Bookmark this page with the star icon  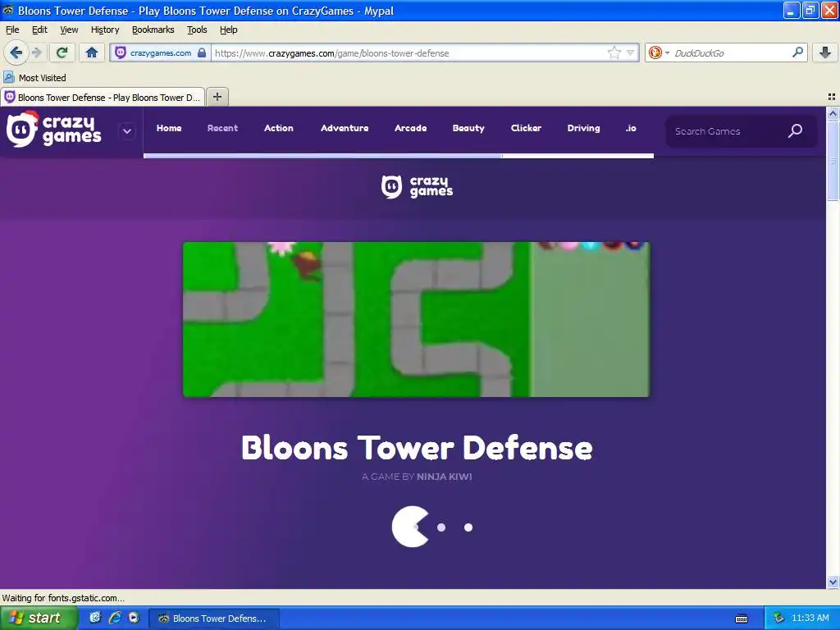tap(614, 52)
